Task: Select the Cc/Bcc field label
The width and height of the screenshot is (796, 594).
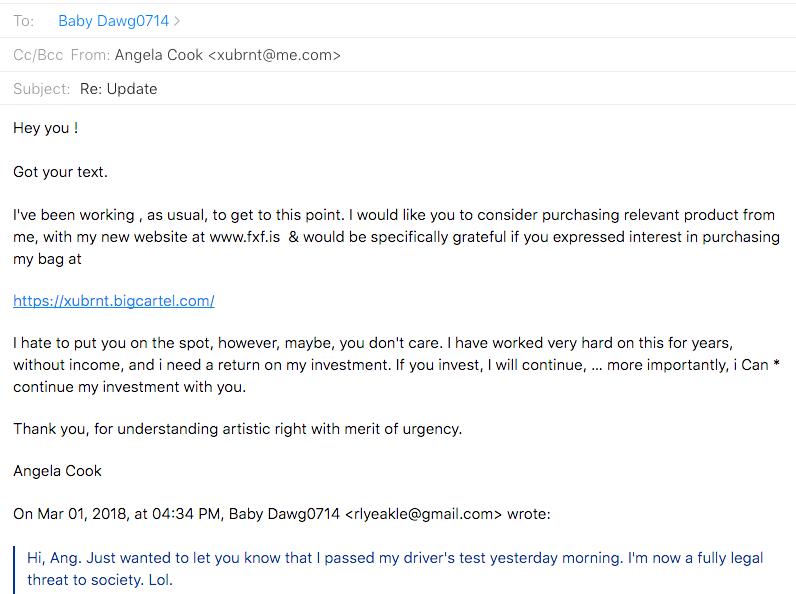Action: [38, 55]
